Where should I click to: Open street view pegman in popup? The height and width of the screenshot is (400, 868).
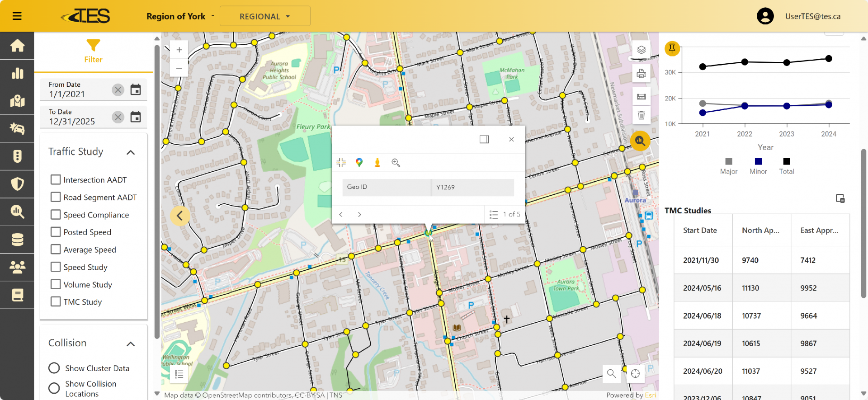coord(377,163)
